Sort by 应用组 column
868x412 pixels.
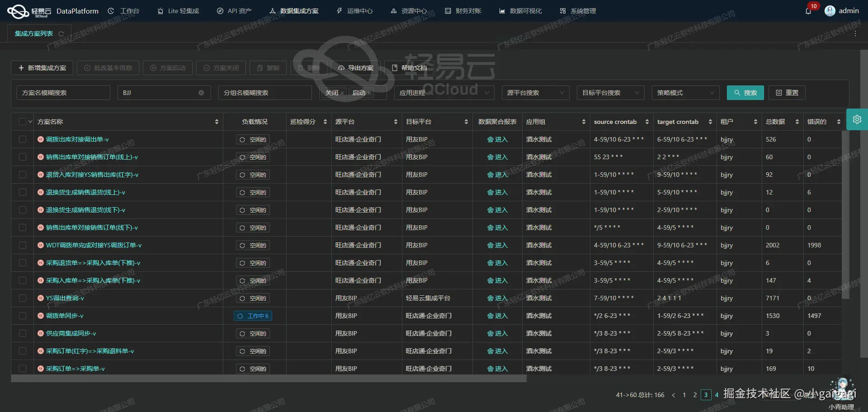click(x=584, y=122)
